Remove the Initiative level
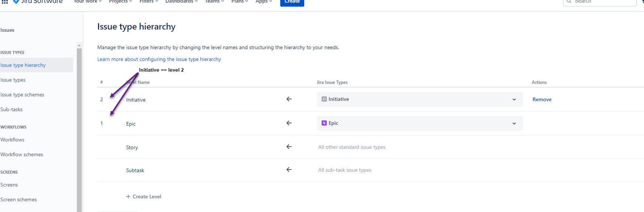 (542, 99)
